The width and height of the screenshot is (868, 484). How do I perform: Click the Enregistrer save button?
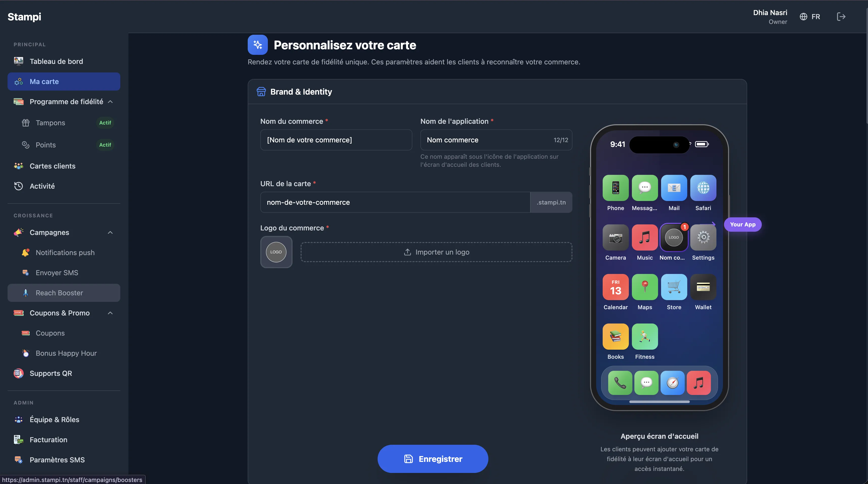433,459
